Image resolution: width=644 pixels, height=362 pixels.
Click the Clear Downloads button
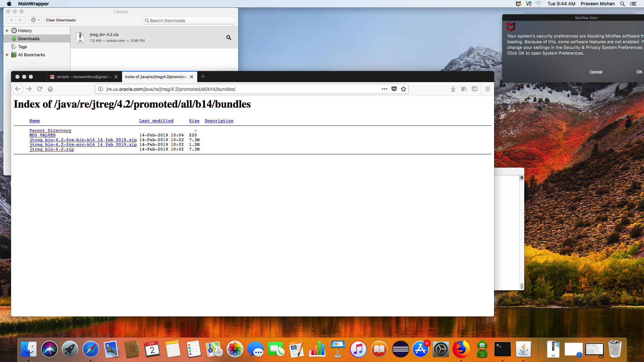(61, 20)
